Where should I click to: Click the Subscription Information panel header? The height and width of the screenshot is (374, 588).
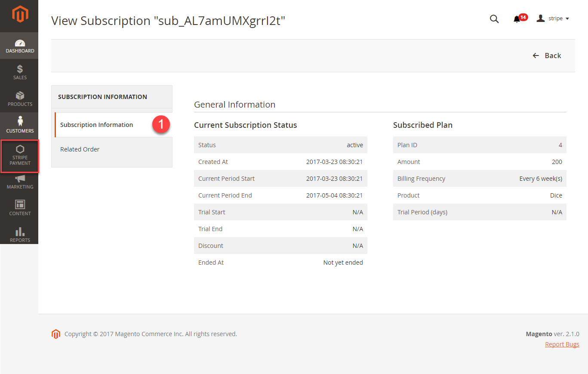pos(103,97)
